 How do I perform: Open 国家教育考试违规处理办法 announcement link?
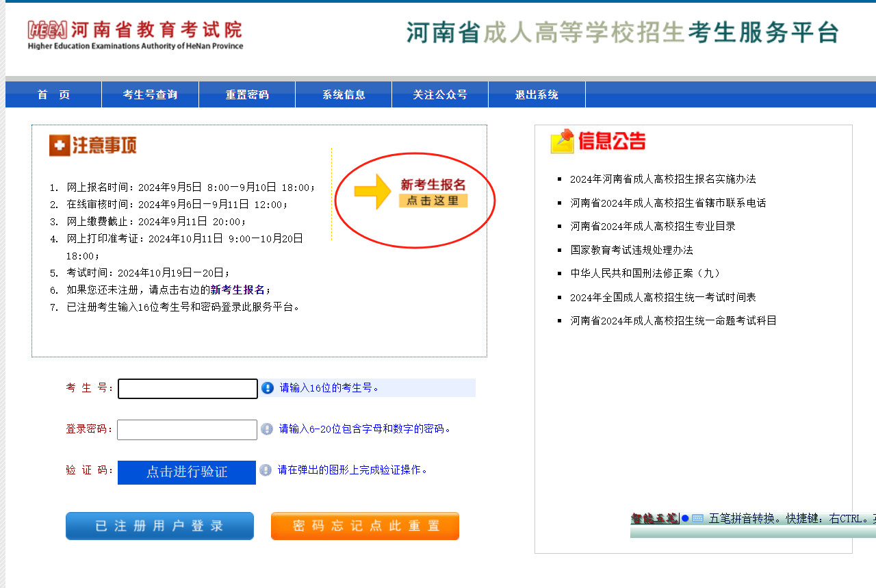[x=632, y=250]
